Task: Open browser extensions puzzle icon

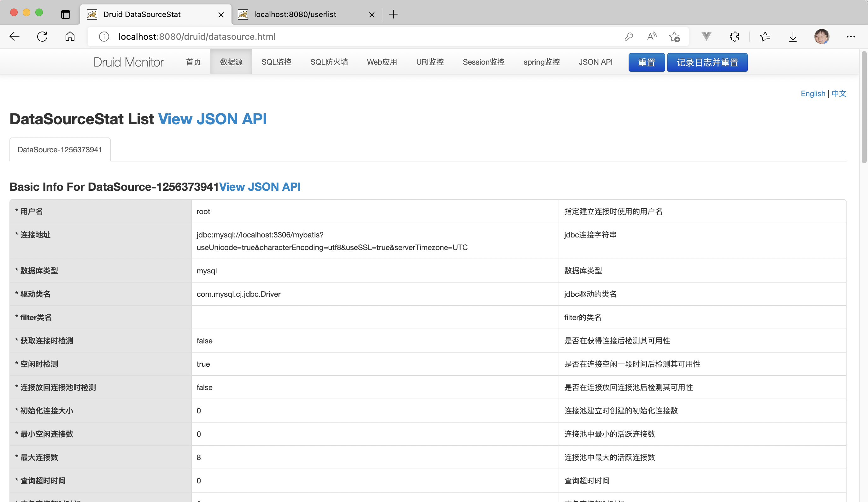Action: (x=734, y=37)
